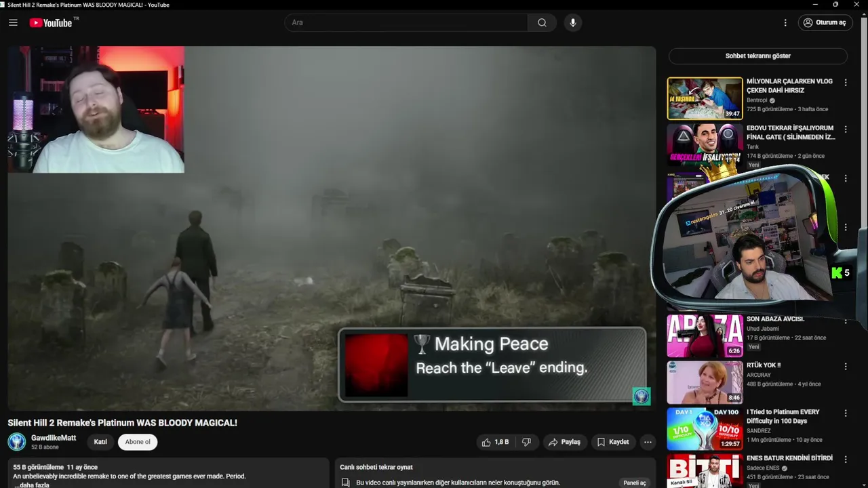Image resolution: width=868 pixels, height=488 pixels.
Task: Click Canlı sohbeti tekrar oynat heading
Action: pos(376,467)
